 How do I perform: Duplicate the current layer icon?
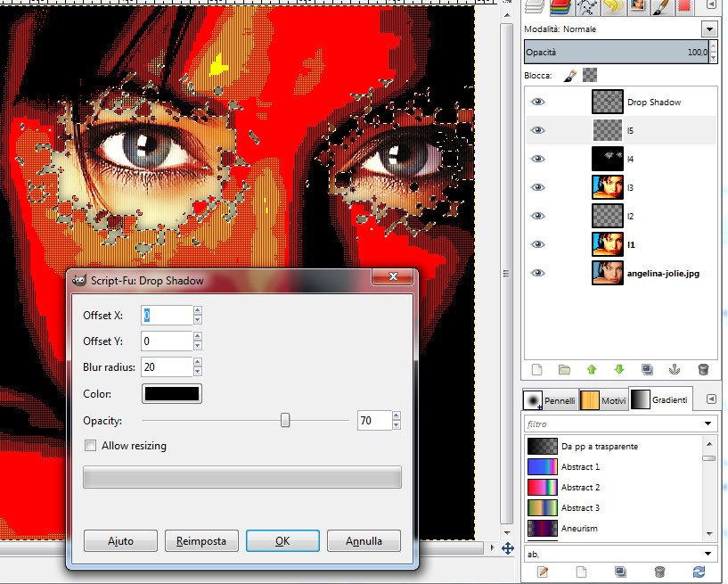point(647,370)
